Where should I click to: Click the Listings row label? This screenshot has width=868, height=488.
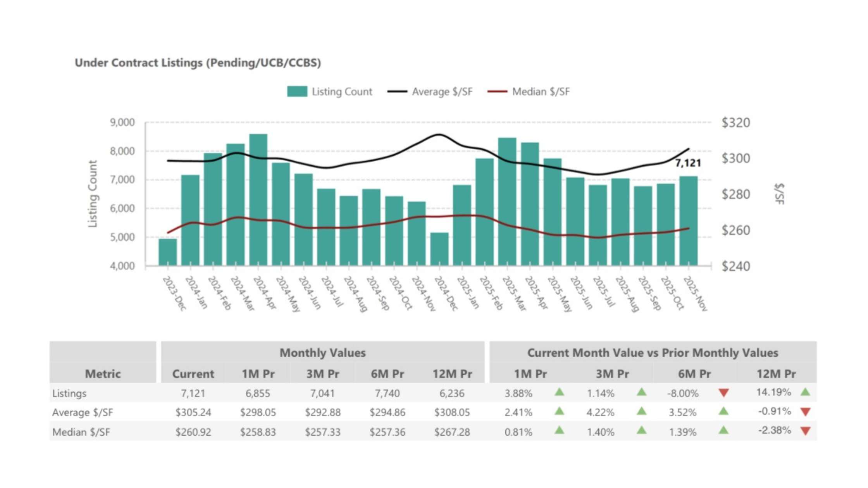pos(69,393)
